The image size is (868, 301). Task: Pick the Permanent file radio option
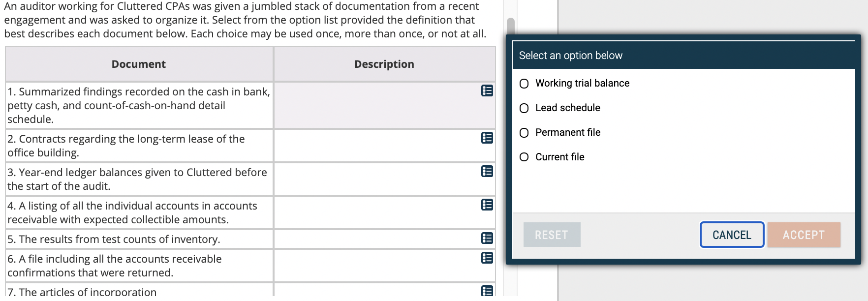tap(525, 133)
